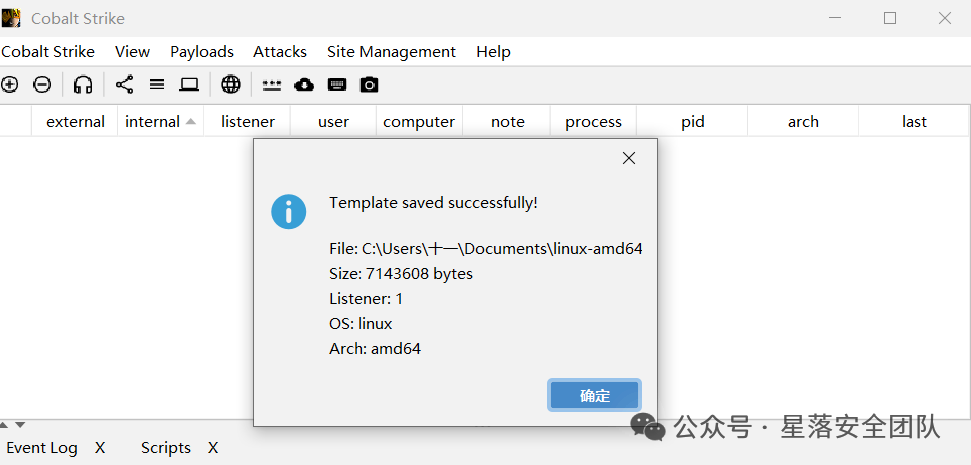Open the Site Management menu
This screenshot has width=971, height=465.
[x=391, y=52]
